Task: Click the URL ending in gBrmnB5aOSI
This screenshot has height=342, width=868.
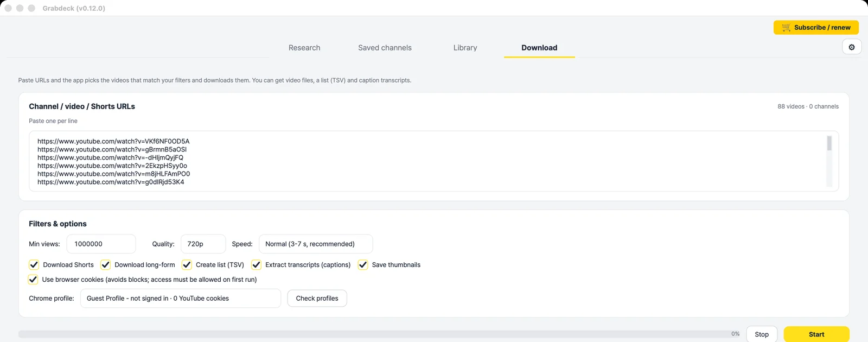Action: [112, 149]
